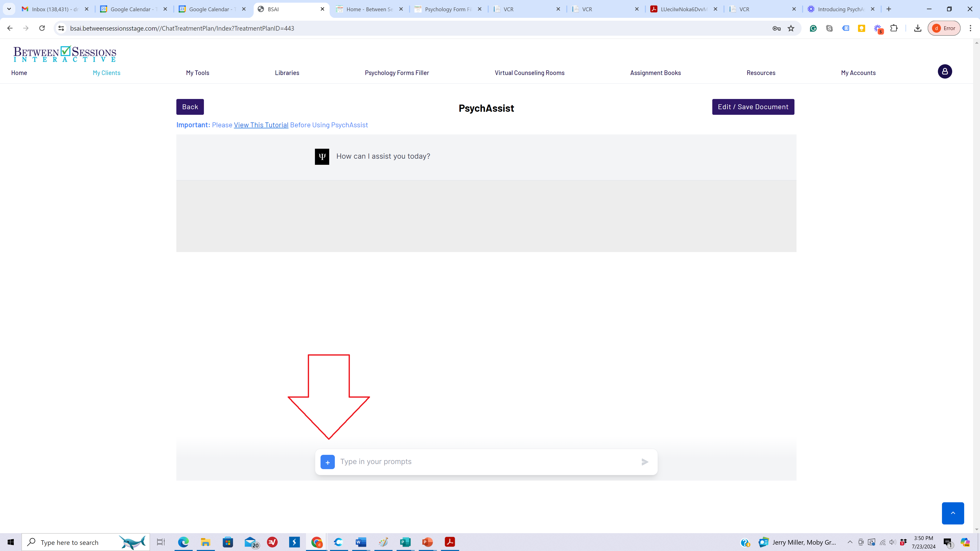Viewport: 980px width, 551px height.
Task: Click the Chrome profile Error button
Action: tap(944, 28)
